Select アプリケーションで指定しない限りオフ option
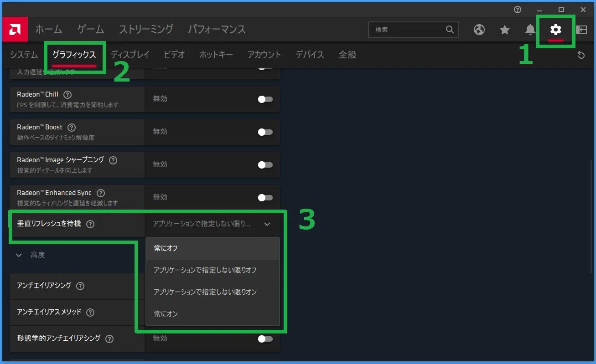The height and width of the screenshot is (364, 596). (x=212, y=271)
